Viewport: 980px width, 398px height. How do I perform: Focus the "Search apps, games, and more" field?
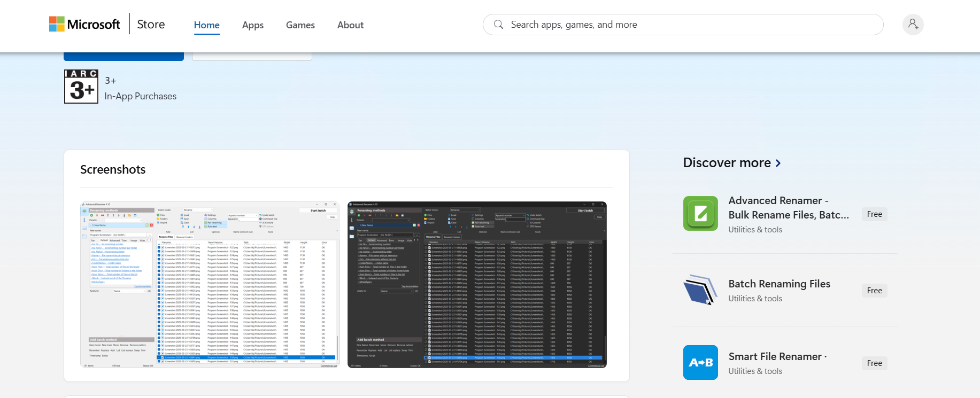click(690, 25)
